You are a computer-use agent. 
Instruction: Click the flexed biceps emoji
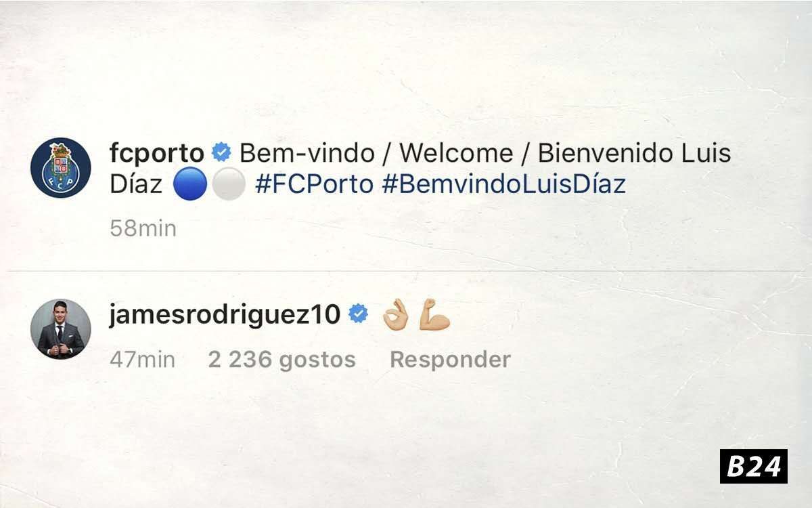click(434, 316)
